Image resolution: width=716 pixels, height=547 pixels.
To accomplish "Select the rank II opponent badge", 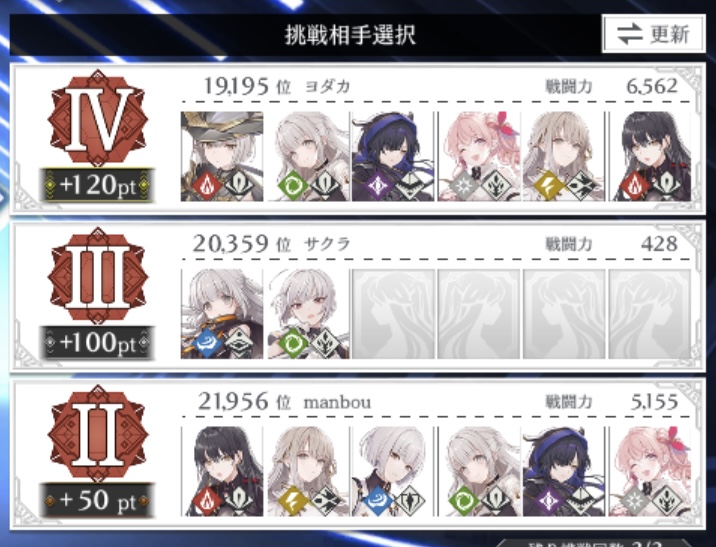I will tap(98, 433).
